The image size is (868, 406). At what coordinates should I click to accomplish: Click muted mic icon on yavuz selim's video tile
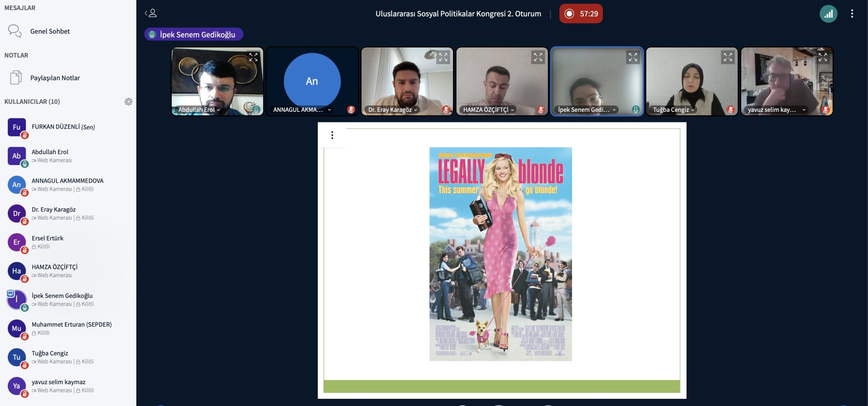[x=826, y=109]
